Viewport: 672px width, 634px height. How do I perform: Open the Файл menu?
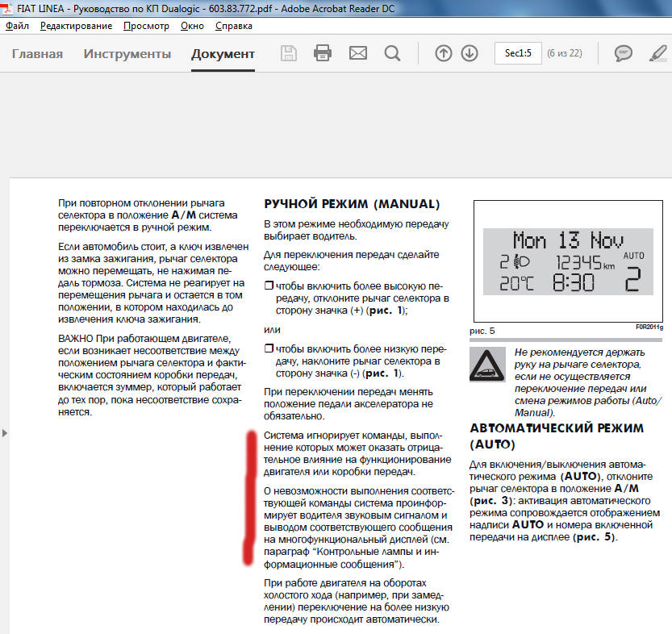(18, 26)
